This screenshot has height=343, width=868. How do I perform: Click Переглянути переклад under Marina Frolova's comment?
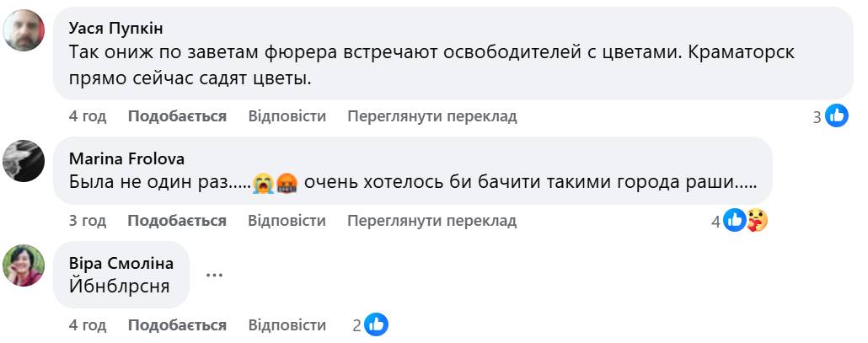coord(431,221)
